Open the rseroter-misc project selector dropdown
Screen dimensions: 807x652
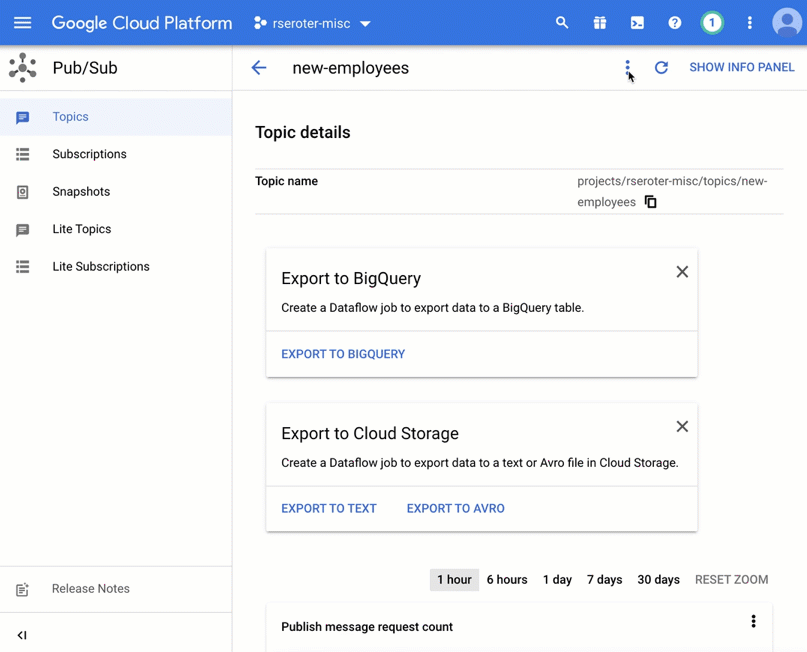click(312, 23)
